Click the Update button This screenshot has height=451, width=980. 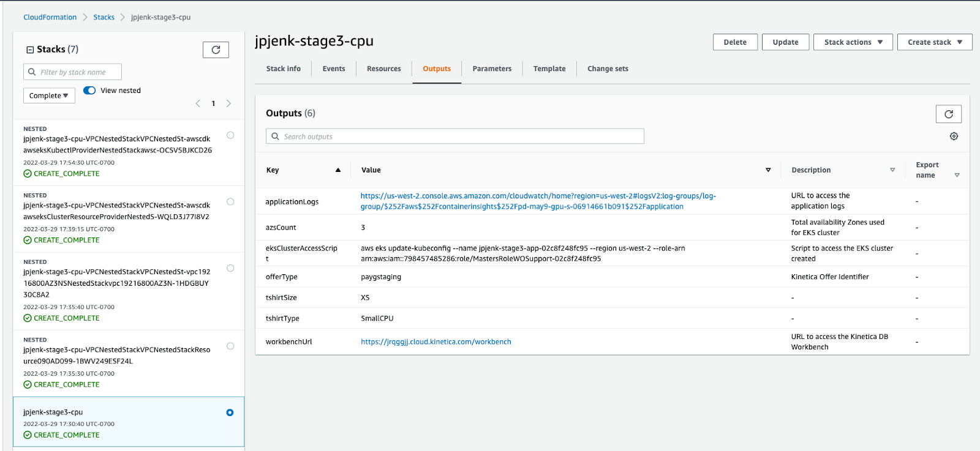785,42
